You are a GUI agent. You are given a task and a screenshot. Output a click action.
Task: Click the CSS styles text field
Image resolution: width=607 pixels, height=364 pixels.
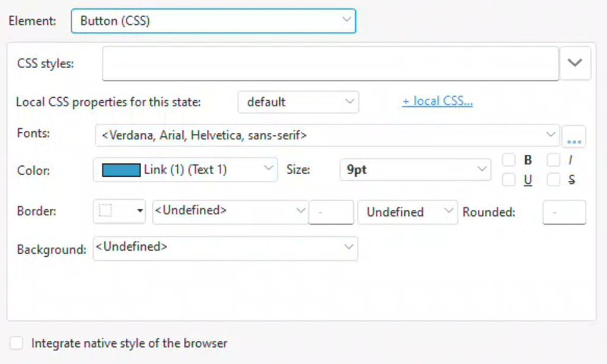click(x=330, y=63)
